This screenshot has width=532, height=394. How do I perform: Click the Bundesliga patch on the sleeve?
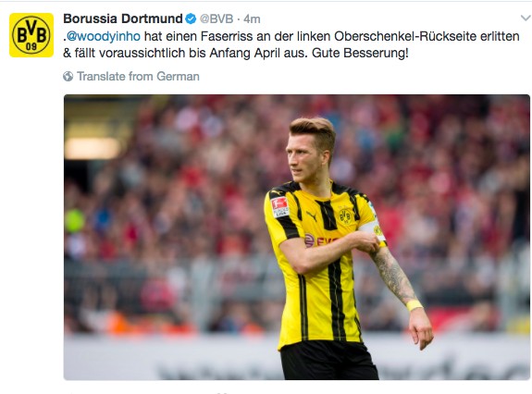[x=280, y=206]
